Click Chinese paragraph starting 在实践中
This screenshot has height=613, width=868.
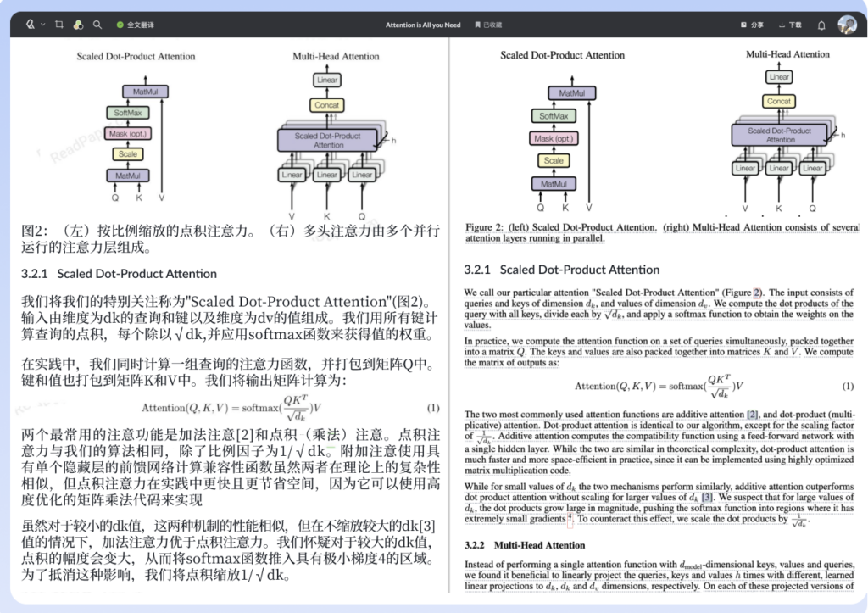[x=231, y=372]
